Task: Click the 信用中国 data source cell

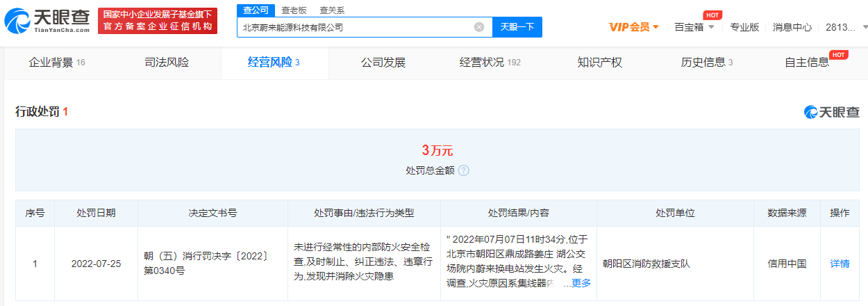Action: click(787, 264)
